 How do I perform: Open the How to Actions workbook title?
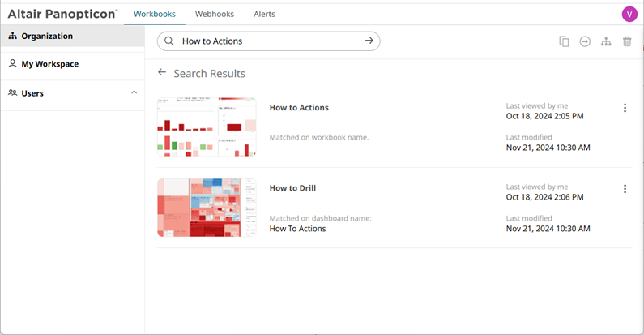pos(299,107)
